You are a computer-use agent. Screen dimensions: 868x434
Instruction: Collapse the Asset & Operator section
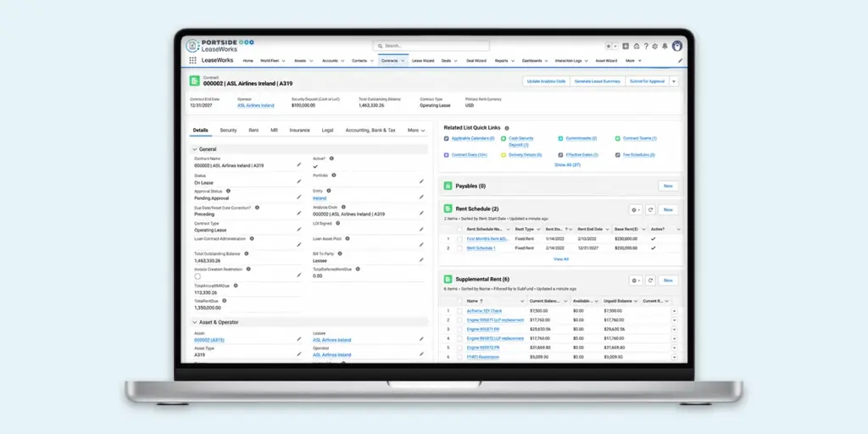[x=195, y=322]
